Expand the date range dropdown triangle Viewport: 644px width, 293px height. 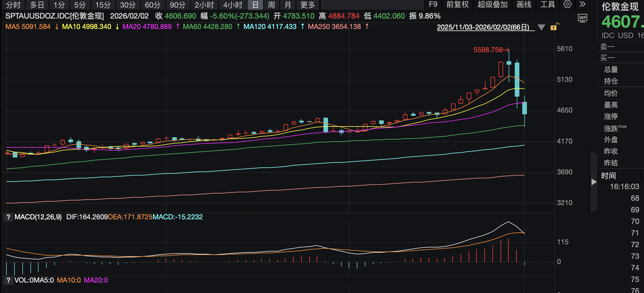[x=541, y=27]
